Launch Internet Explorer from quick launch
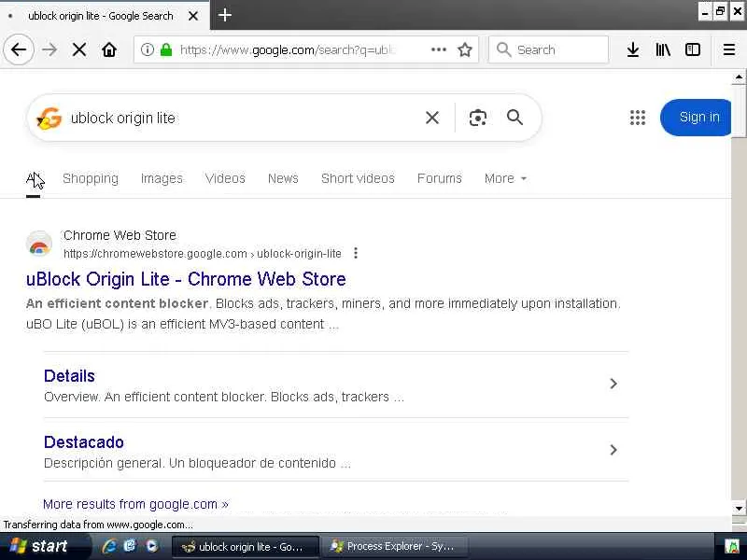 pos(109,546)
